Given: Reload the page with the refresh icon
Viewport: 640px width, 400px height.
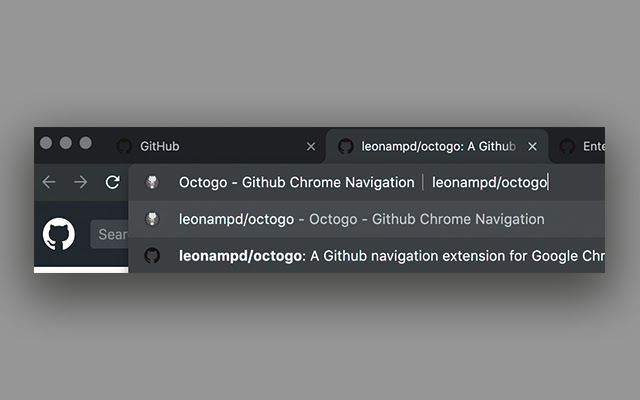Looking at the screenshot, I should (x=113, y=182).
